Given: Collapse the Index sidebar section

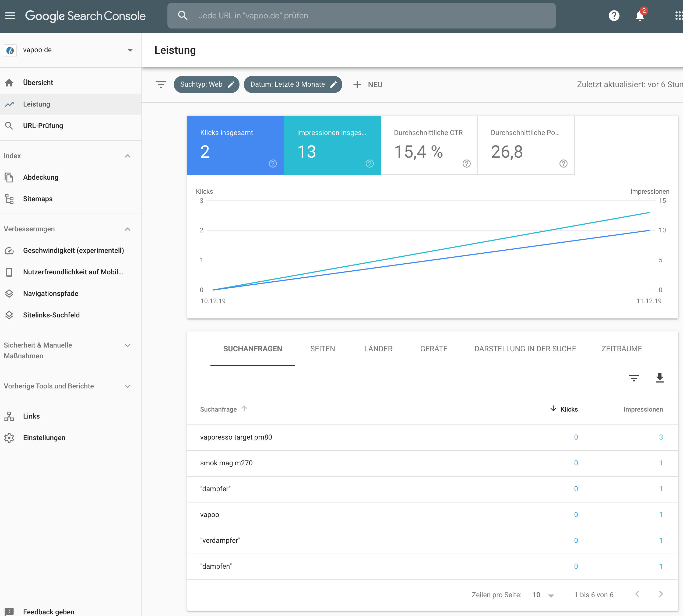Looking at the screenshot, I should [x=127, y=156].
